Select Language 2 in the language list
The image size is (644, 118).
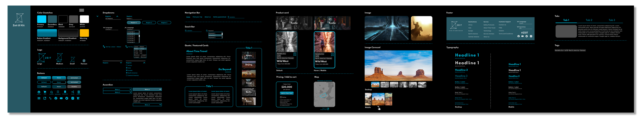tap(133, 34)
